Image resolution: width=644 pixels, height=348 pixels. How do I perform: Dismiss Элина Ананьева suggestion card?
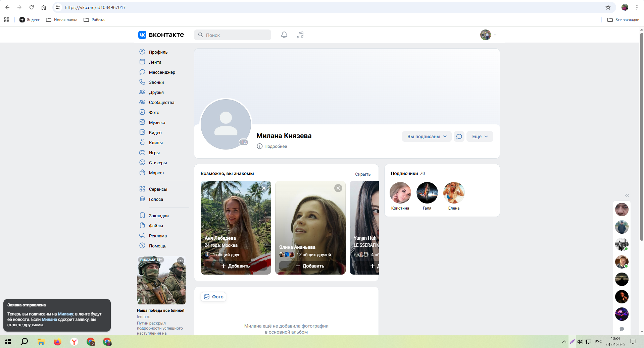[x=338, y=188]
